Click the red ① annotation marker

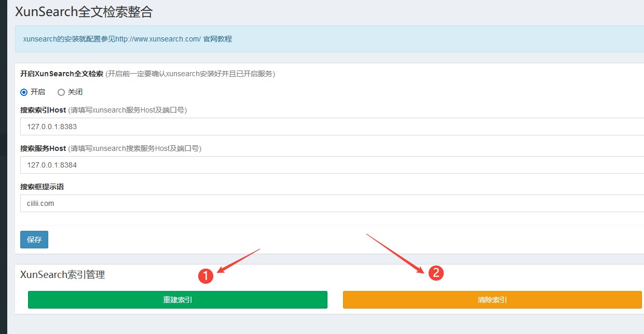207,277
